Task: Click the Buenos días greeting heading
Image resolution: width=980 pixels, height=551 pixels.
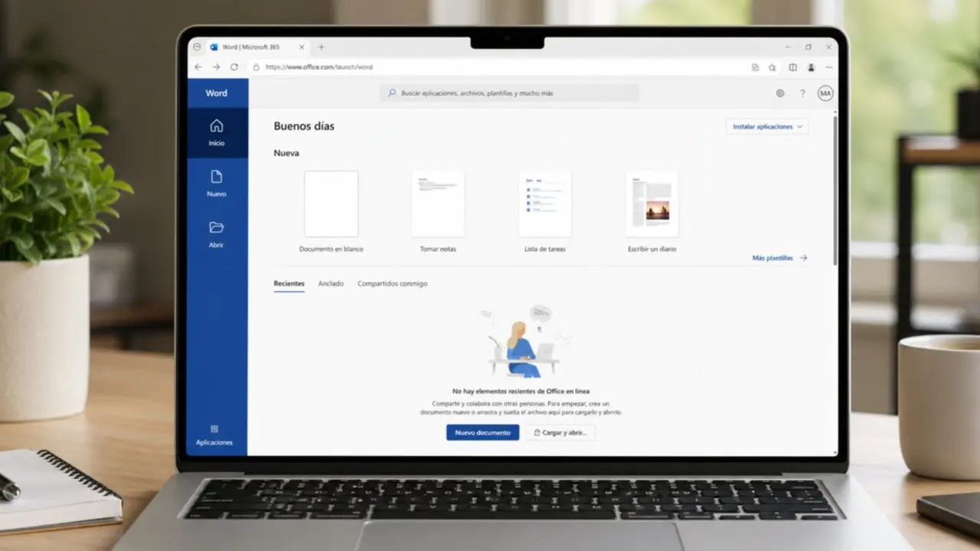Action: point(304,126)
